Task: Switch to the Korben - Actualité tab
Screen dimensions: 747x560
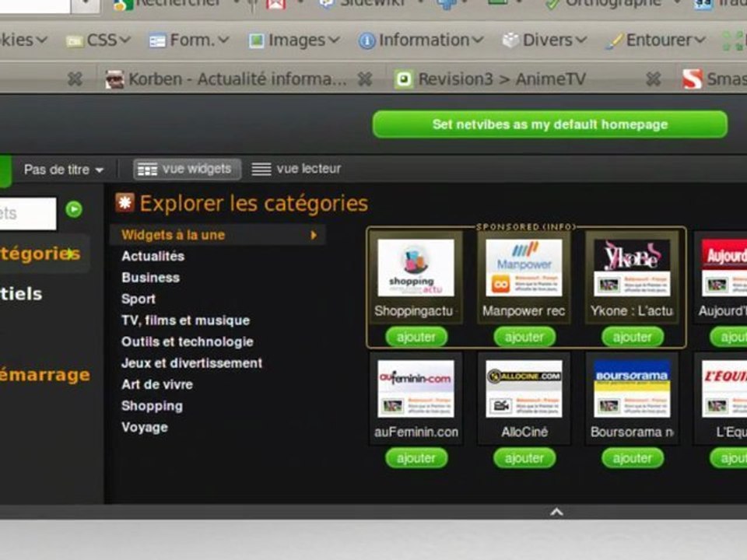Action: pyautogui.click(x=237, y=79)
